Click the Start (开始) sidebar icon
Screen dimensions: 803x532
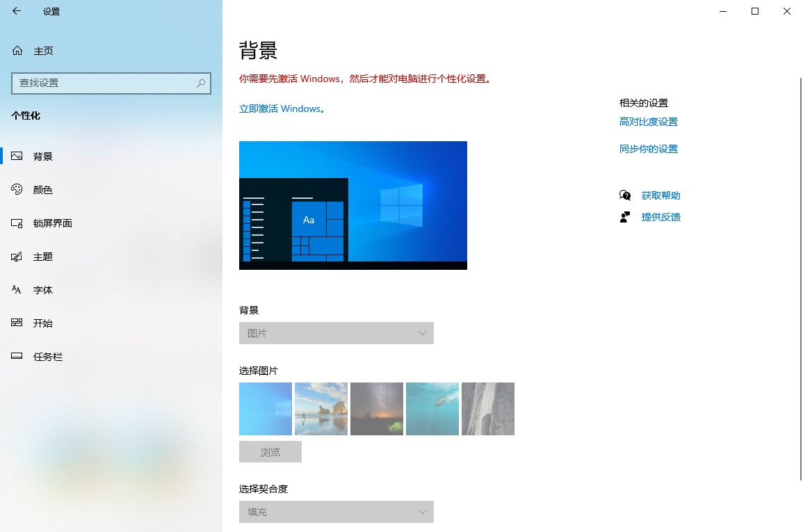click(17, 323)
